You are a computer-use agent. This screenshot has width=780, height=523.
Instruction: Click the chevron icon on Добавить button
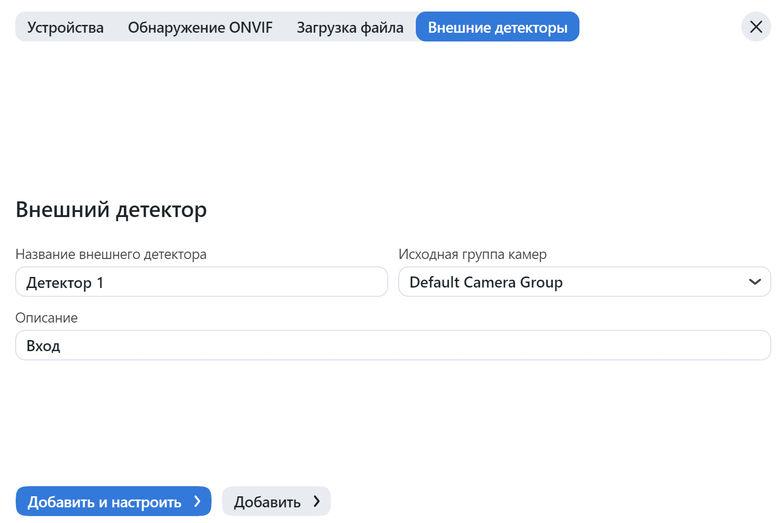point(316,501)
